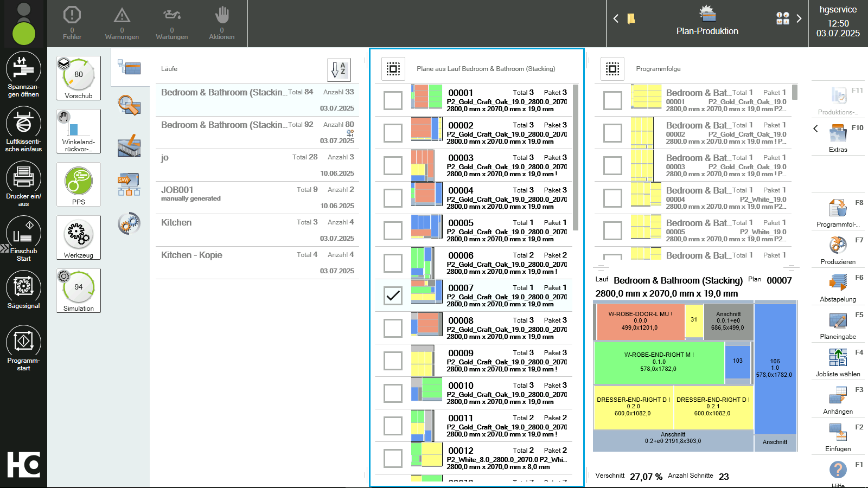The image size is (868, 488).
Task: Tick first Programmfolge entry checkbox
Action: (612, 100)
